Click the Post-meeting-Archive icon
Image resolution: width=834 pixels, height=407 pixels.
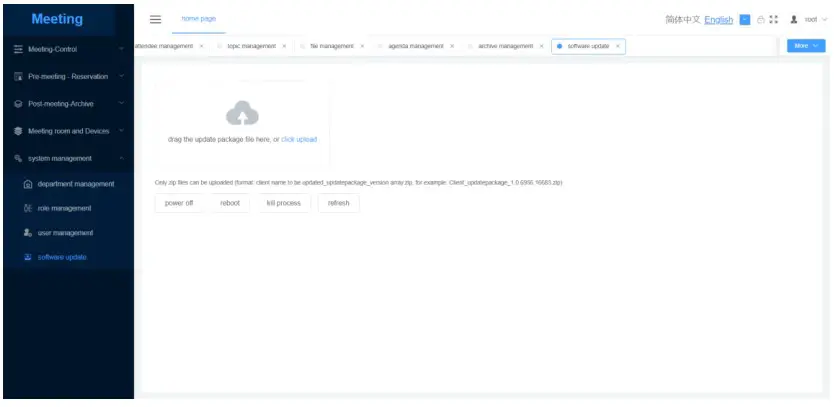pyautogui.click(x=18, y=104)
